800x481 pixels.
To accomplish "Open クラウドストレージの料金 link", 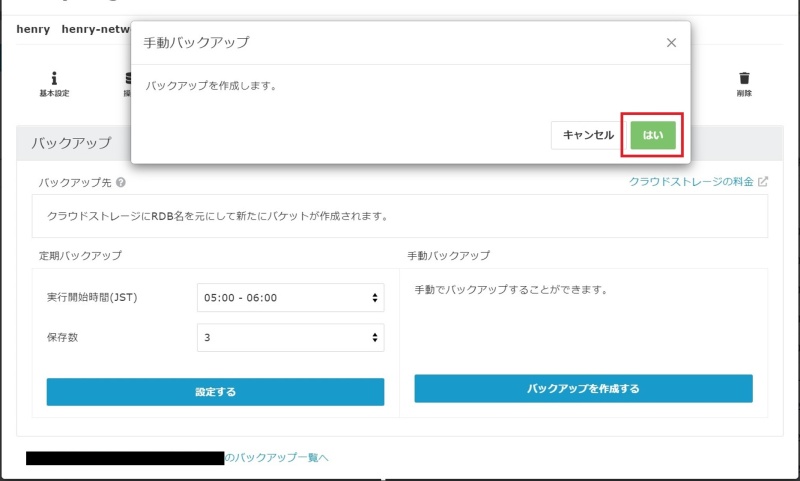I will pos(691,182).
